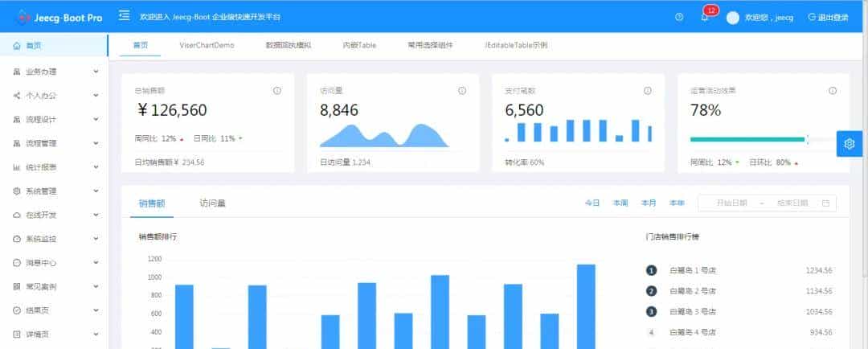This screenshot has width=868, height=349.
Task: Select the 访问量 chart tab
Action: click(x=212, y=203)
